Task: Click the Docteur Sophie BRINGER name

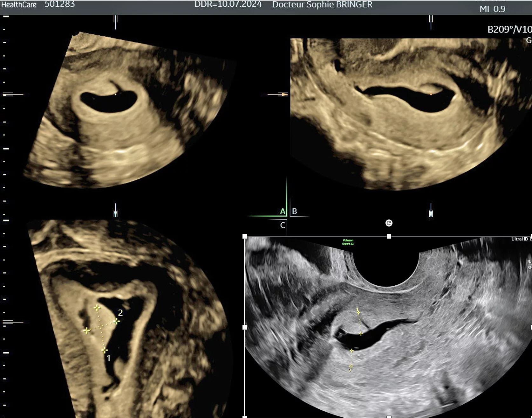Action: [322, 5]
